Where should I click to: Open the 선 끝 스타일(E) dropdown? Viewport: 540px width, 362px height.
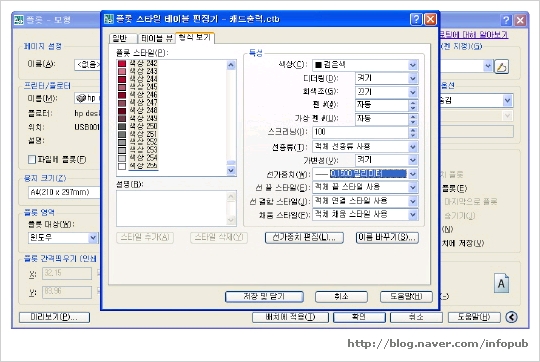[413, 187]
